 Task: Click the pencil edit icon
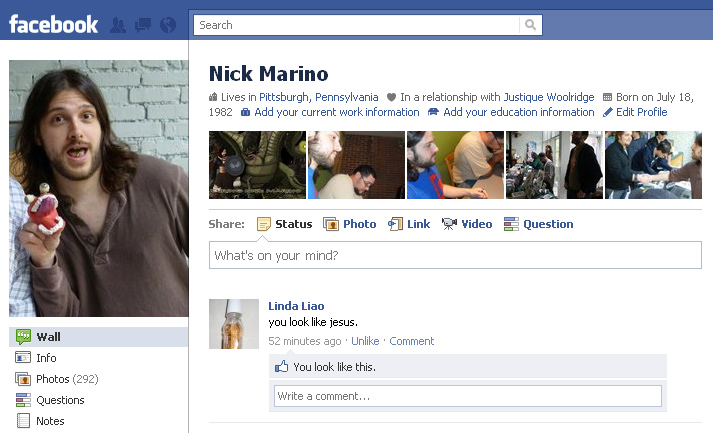[608, 112]
